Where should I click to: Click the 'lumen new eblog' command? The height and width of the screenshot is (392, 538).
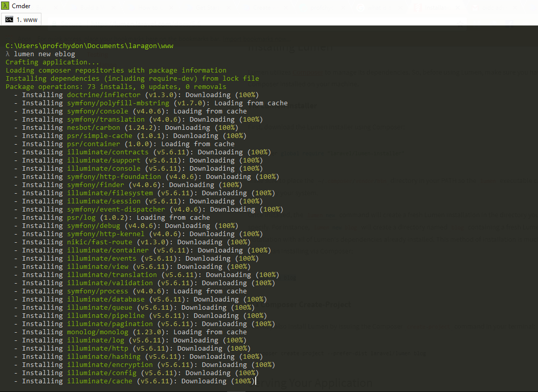click(x=44, y=54)
